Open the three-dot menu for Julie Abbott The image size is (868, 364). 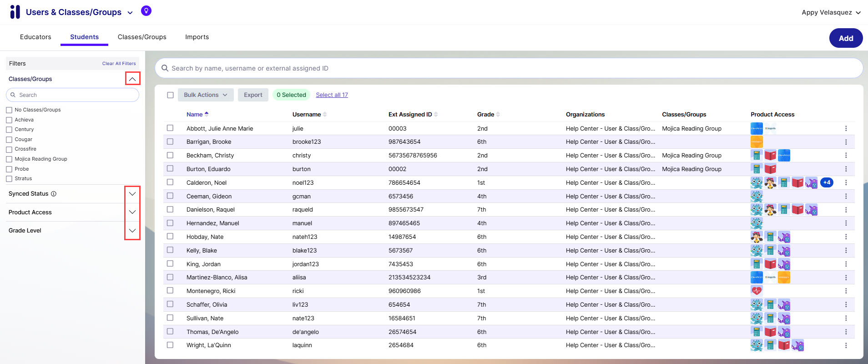tap(846, 129)
